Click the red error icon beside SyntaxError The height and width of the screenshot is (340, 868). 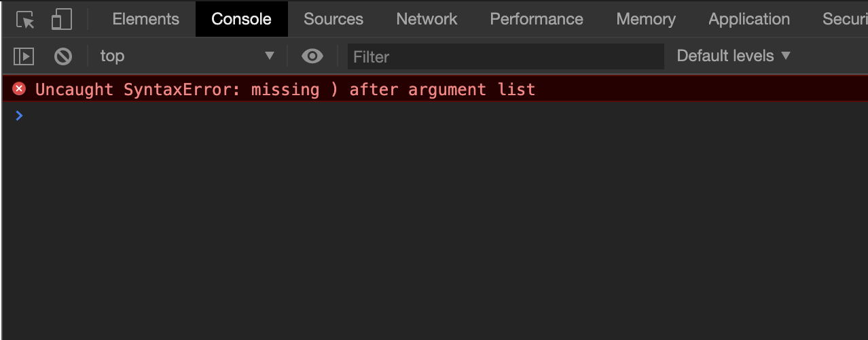pyautogui.click(x=19, y=89)
